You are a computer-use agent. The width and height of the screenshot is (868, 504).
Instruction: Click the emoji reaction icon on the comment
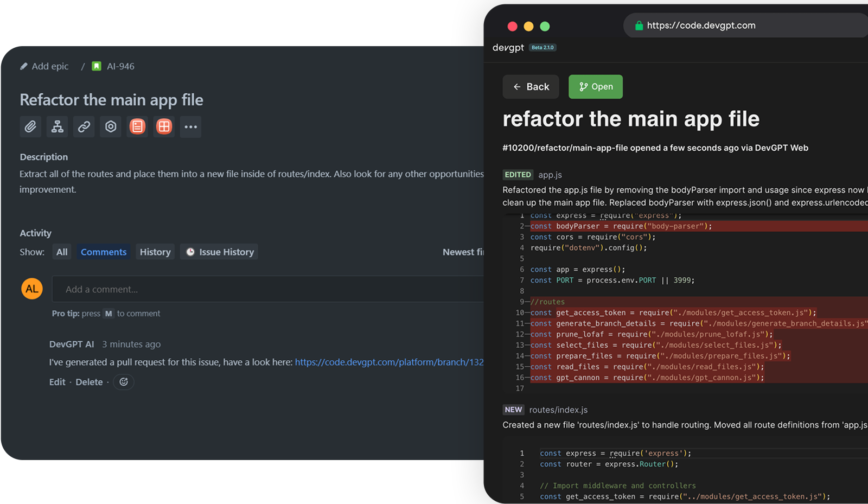click(124, 382)
